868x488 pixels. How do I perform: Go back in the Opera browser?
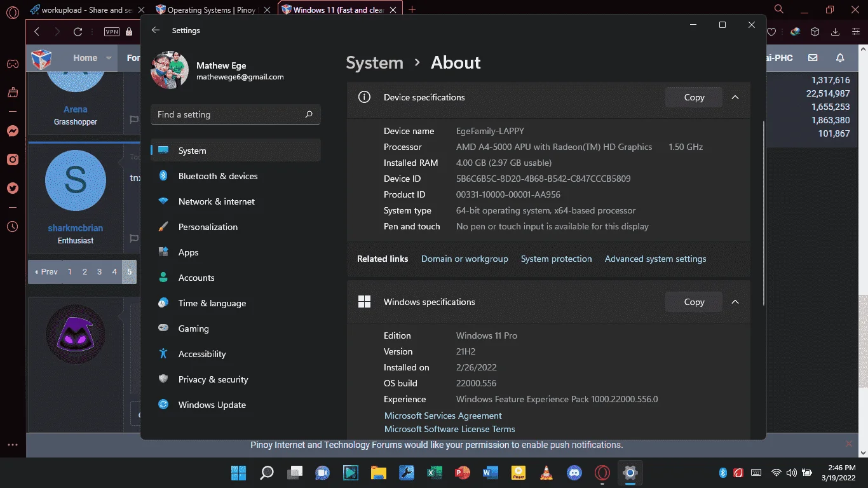pos(37,32)
